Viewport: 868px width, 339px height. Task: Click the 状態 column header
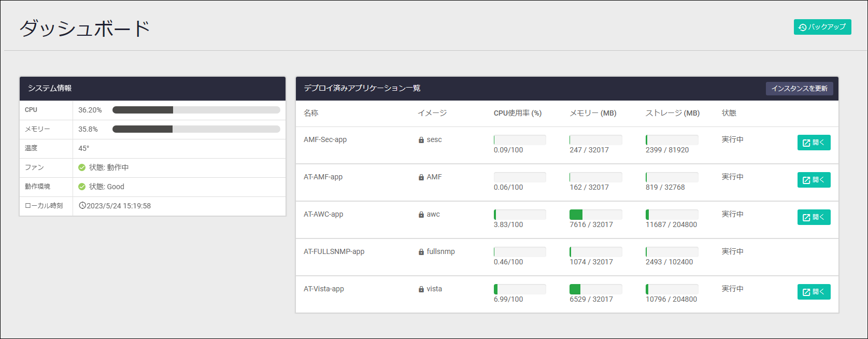point(729,113)
